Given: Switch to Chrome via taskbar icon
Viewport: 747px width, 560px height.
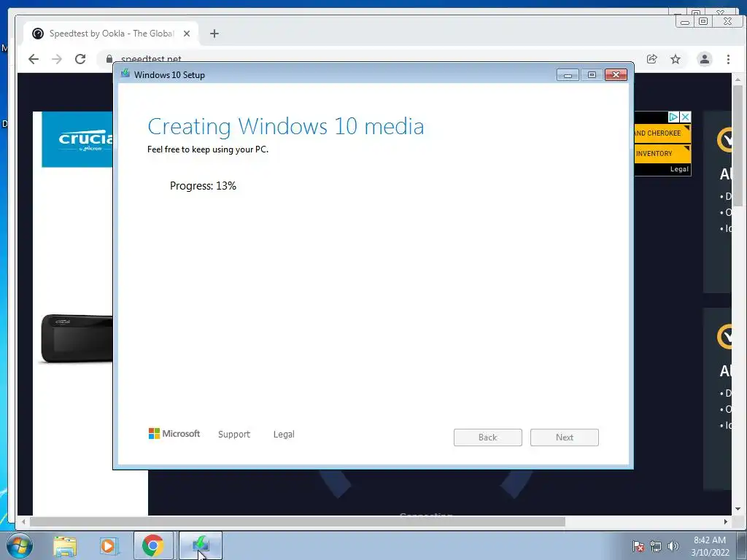Looking at the screenshot, I should pos(153,545).
